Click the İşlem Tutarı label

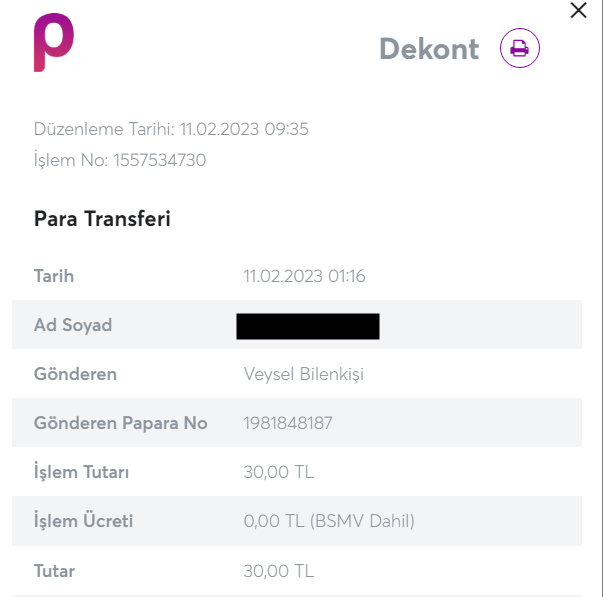(81, 472)
